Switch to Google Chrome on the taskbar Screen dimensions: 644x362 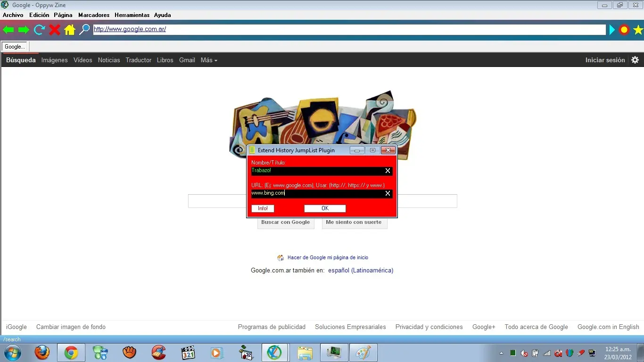[x=71, y=353]
